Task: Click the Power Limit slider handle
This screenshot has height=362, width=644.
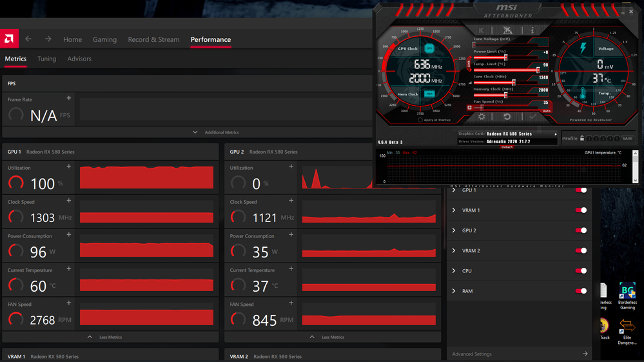Action: (x=505, y=57)
